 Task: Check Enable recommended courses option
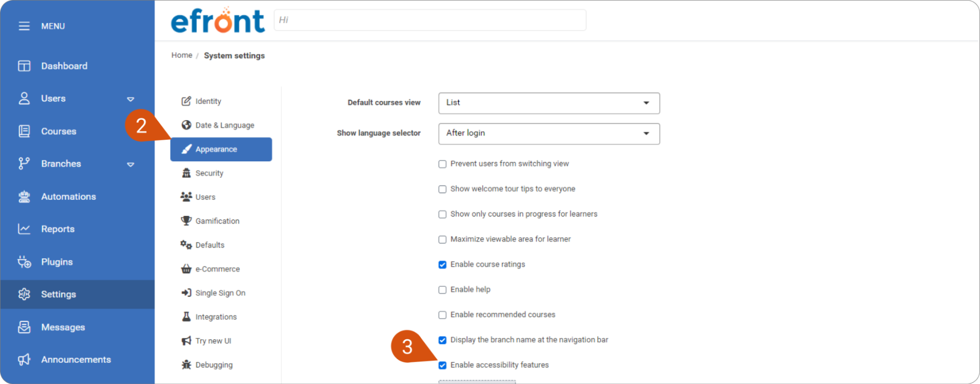pos(442,315)
